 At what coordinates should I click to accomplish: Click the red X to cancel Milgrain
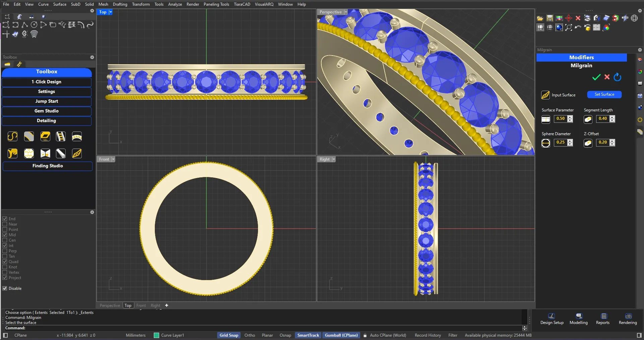(x=607, y=77)
